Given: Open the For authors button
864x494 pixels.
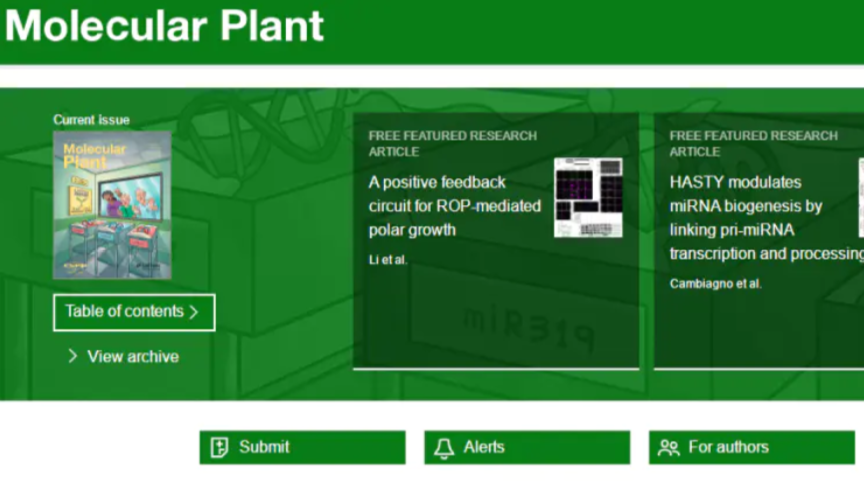Looking at the screenshot, I should click(752, 447).
